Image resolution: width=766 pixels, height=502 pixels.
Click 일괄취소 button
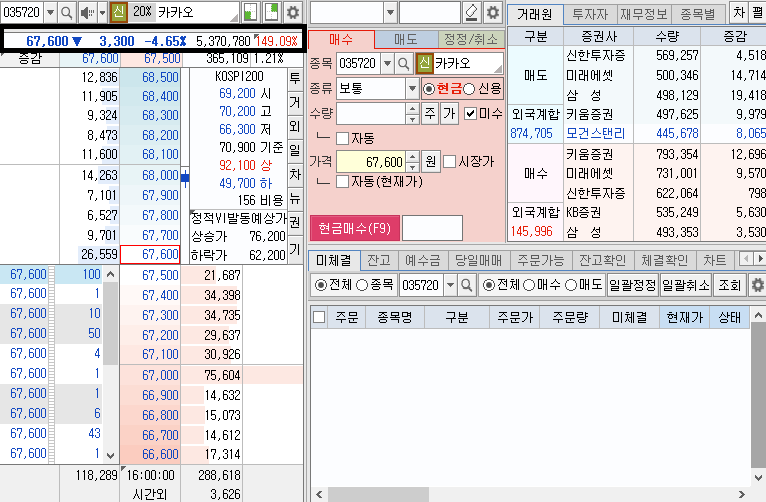coord(685,285)
